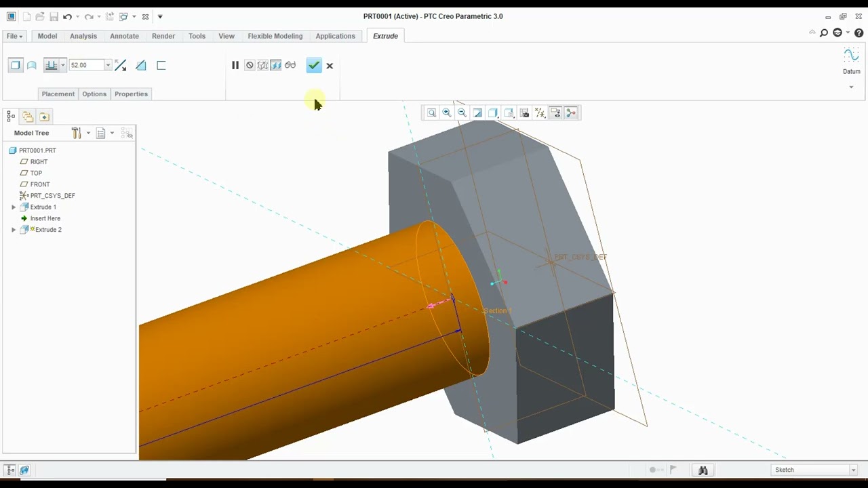This screenshot has width=868, height=488.
Task: Click the Repaint graphics icon
Action: pos(477,113)
